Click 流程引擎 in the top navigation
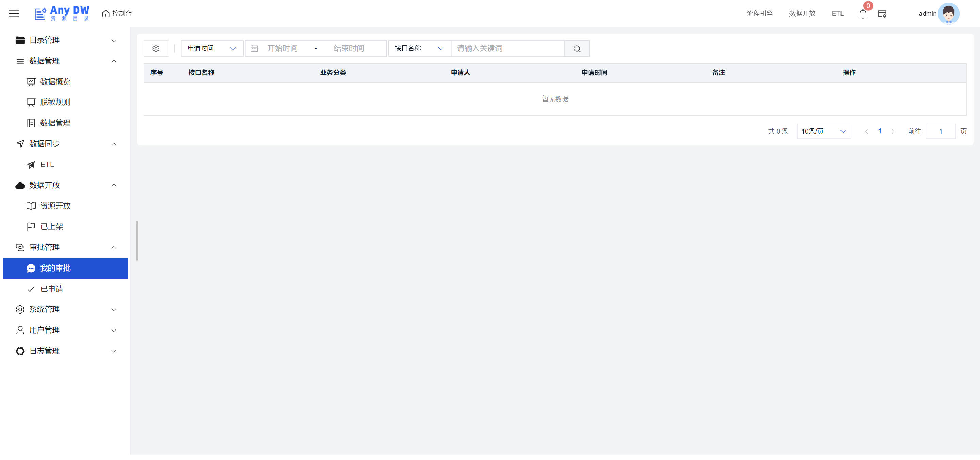This screenshot has width=980, height=460. point(759,13)
